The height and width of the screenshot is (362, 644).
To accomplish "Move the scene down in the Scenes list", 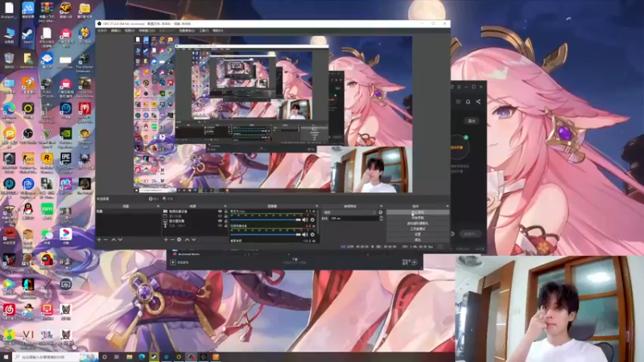I will (120, 239).
